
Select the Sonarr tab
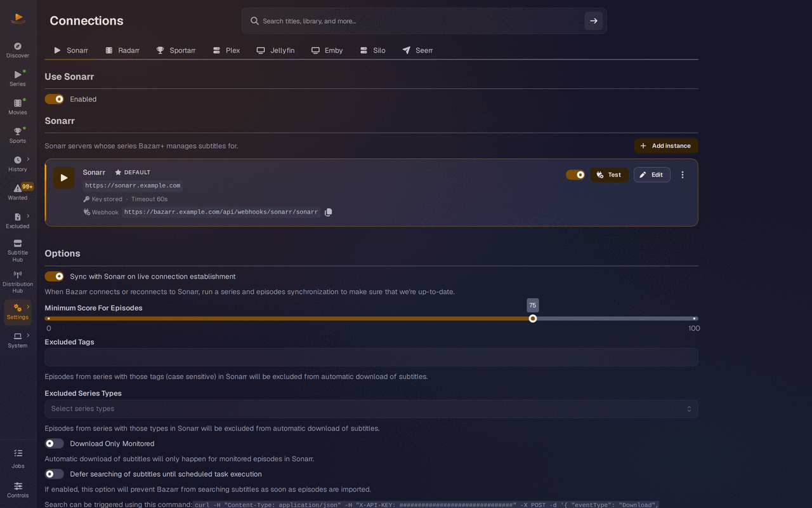(71, 50)
